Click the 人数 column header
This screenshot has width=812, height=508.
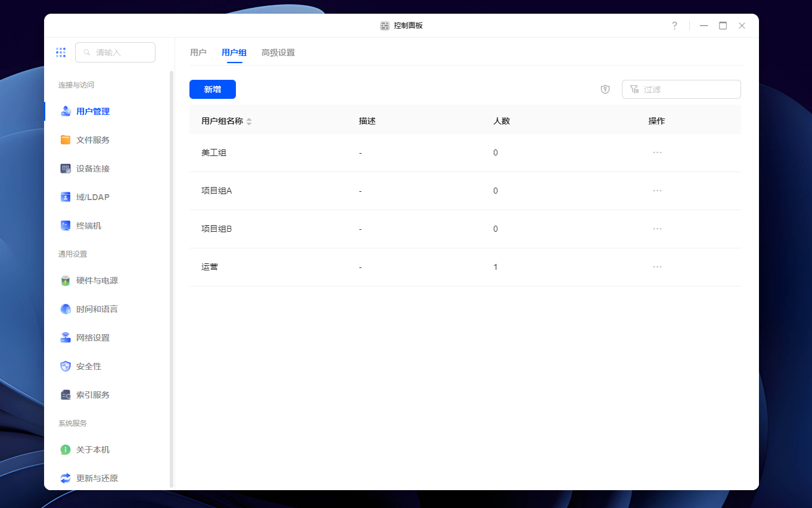(x=502, y=121)
